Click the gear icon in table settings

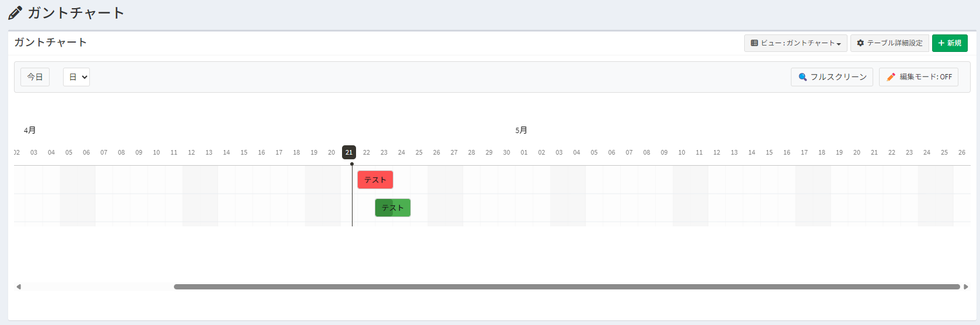click(860, 43)
